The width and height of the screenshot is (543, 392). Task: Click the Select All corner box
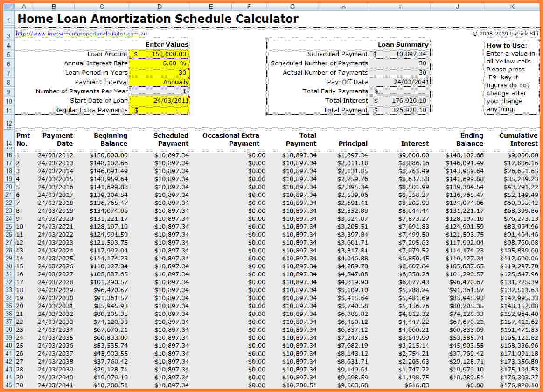9,7
